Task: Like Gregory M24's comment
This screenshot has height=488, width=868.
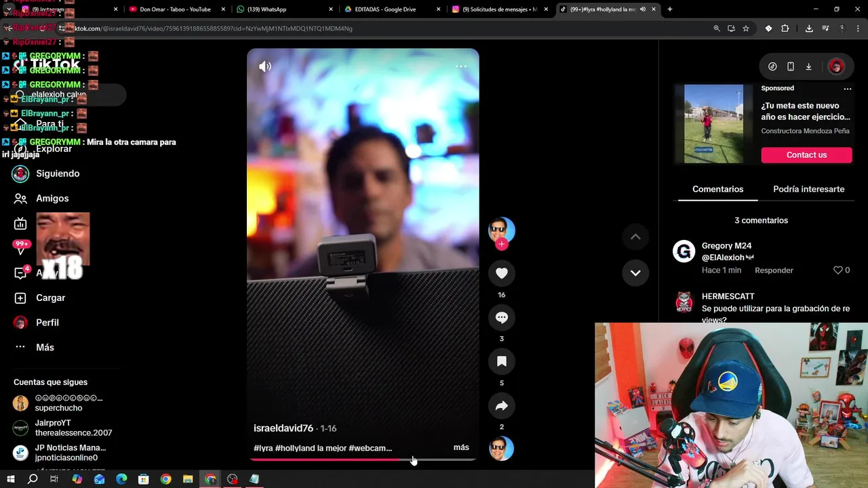Action: [x=837, y=270]
